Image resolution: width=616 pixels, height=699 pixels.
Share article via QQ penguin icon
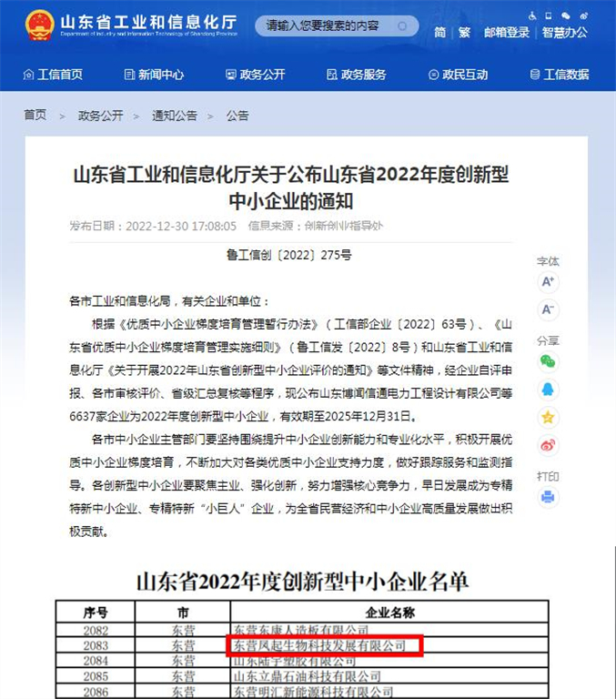pyautogui.click(x=548, y=390)
